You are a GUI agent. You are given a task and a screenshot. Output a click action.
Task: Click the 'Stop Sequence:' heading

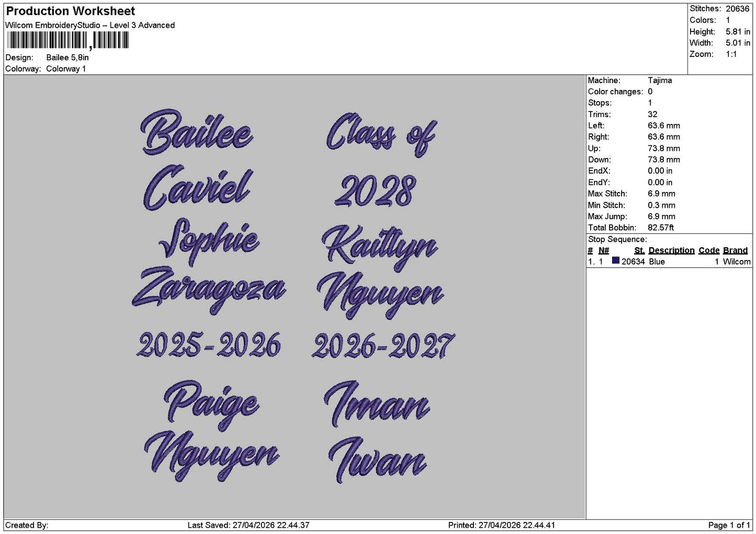pos(617,240)
